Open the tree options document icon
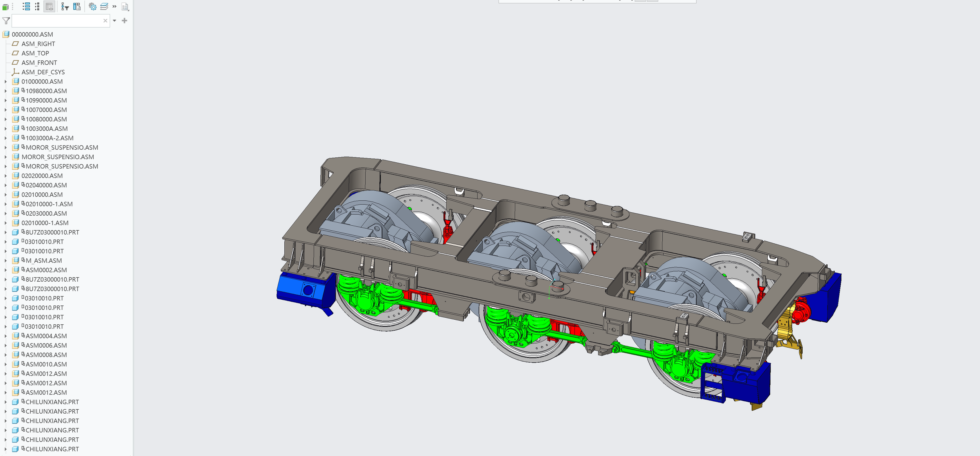The width and height of the screenshot is (980, 456). pos(125,6)
